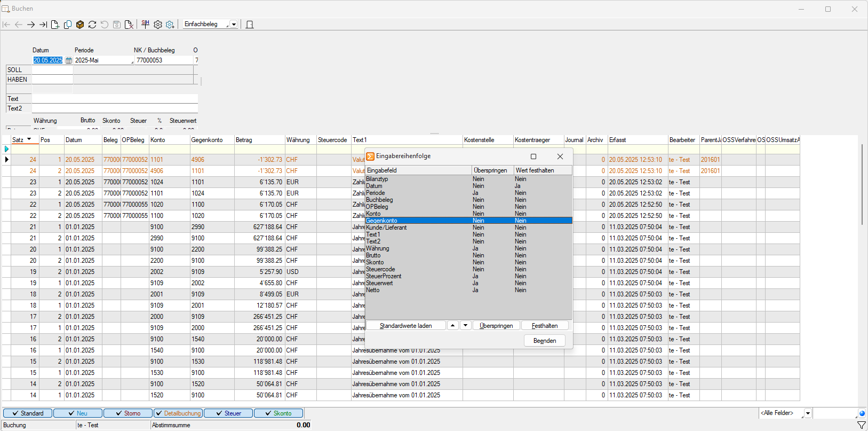The width and height of the screenshot is (868, 431).
Task: Toggle the Detailbuchung filter
Action: pos(178,413)
